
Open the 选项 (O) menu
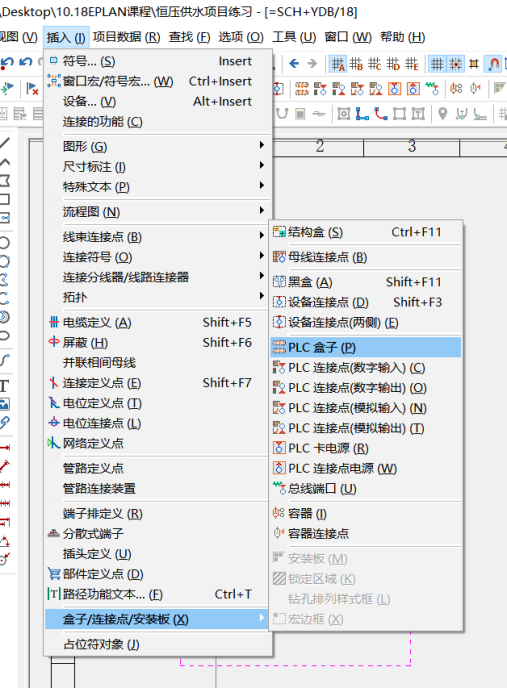point(241,37)
